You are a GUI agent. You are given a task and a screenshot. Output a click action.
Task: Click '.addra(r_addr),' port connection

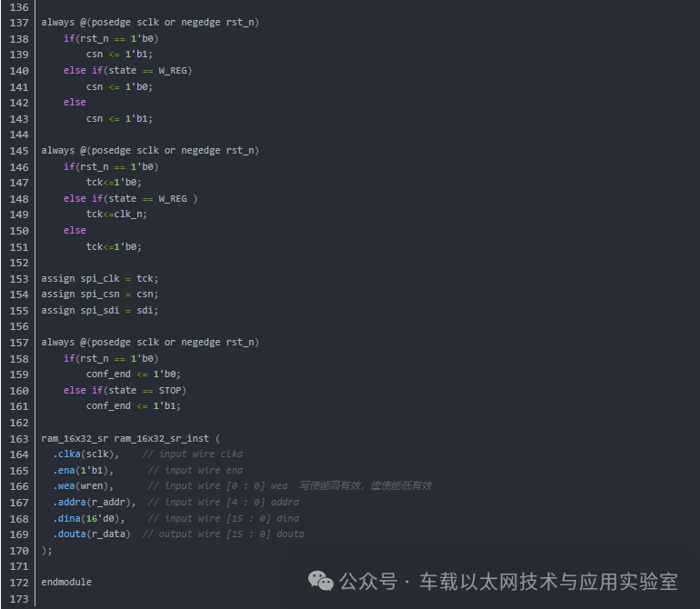pos(95,503)
